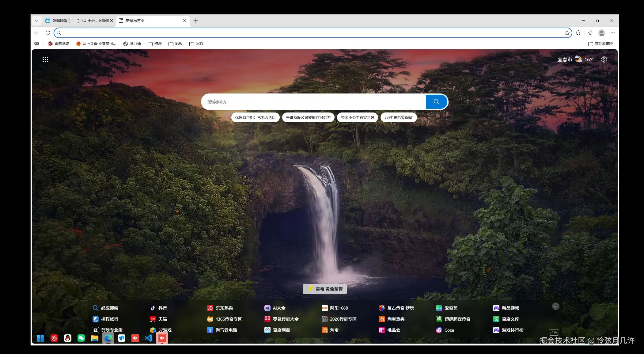Open WeChat from the taskbar

(x=81, y=338)
